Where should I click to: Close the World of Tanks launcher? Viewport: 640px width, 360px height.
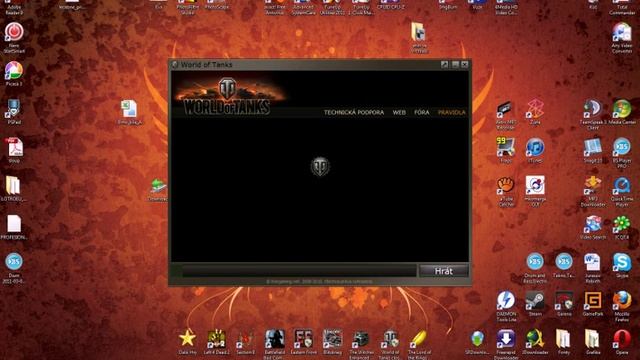[x=464, y=64]
